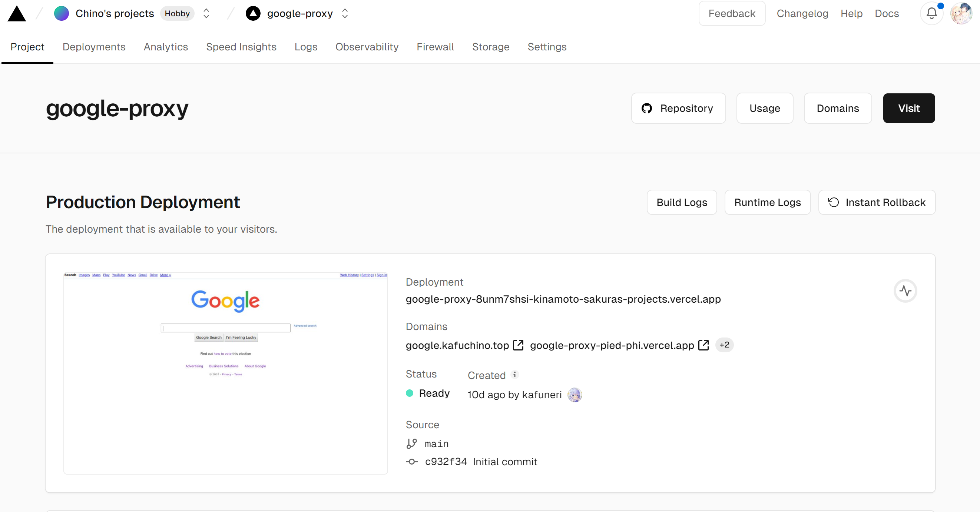Click the deployment activity pulse icon
Image resolution: width=980 pixels, height=512 pixels.
pos(905,291)
